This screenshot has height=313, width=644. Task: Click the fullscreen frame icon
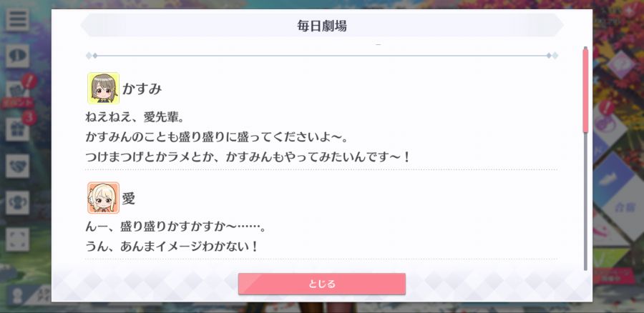[x=17, y=239]
